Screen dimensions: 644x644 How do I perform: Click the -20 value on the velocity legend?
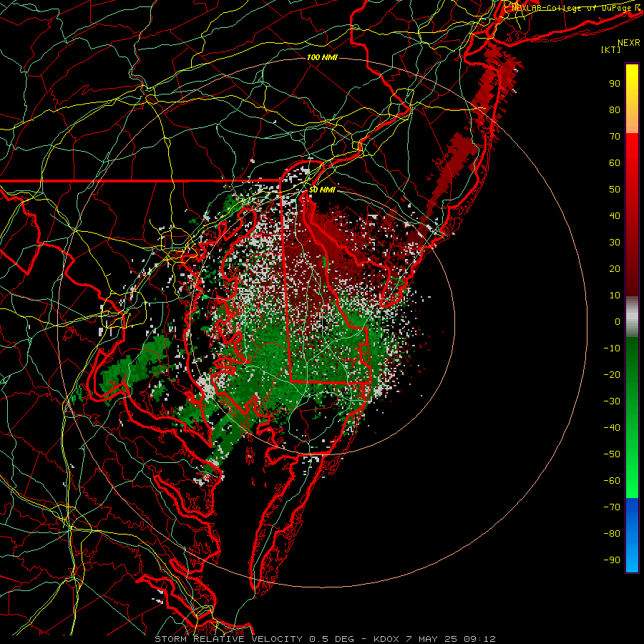[x=612, y=374]
